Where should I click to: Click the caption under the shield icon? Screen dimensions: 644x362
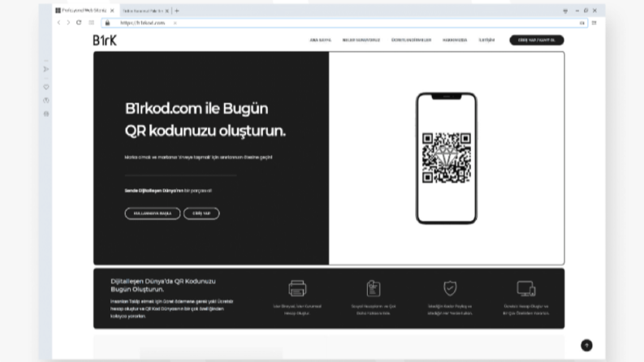point(450,310)
